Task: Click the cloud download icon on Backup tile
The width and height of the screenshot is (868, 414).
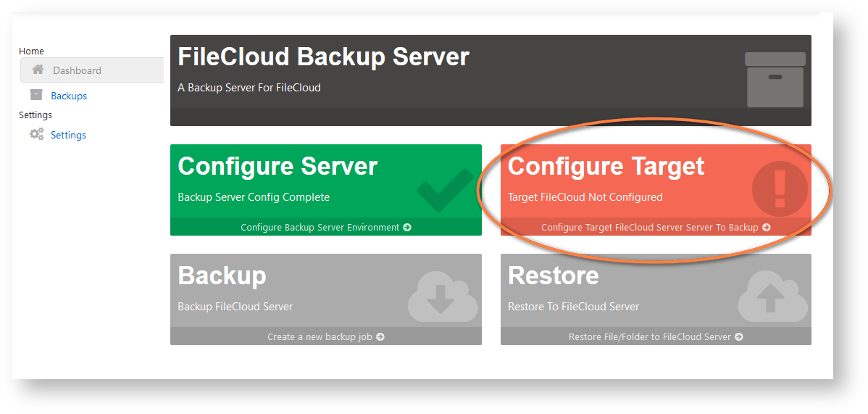Action: pyautogui.click(x=442, y=298)
